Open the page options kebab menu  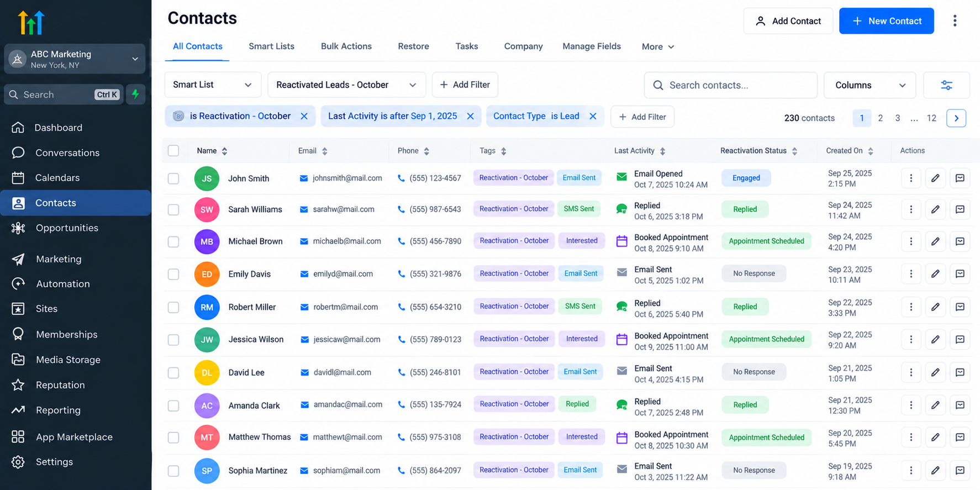pyautogui.click(x=955, y=21)
